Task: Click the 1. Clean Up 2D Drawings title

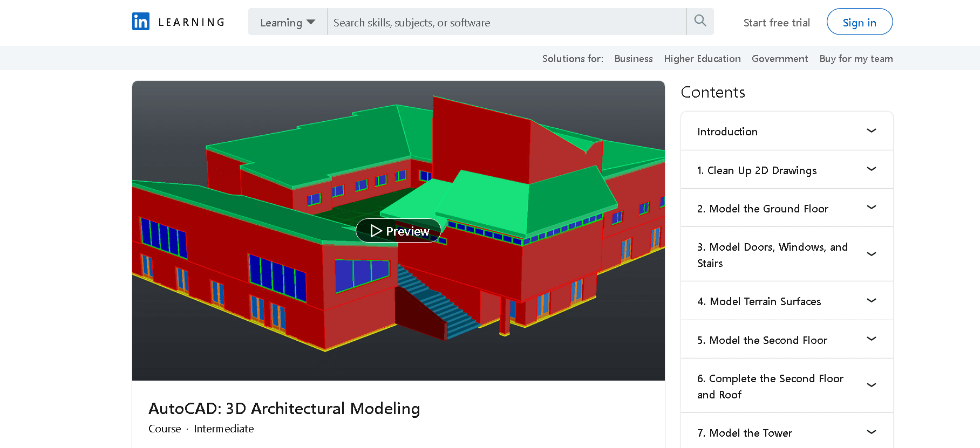Action: coord(757,170)
